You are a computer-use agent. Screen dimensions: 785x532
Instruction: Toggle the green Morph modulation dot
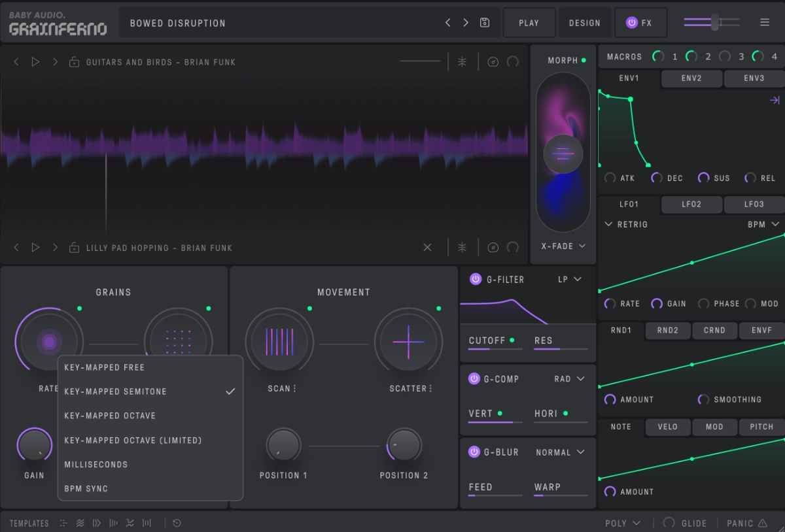pyautogui.click(x=584, y=60)
